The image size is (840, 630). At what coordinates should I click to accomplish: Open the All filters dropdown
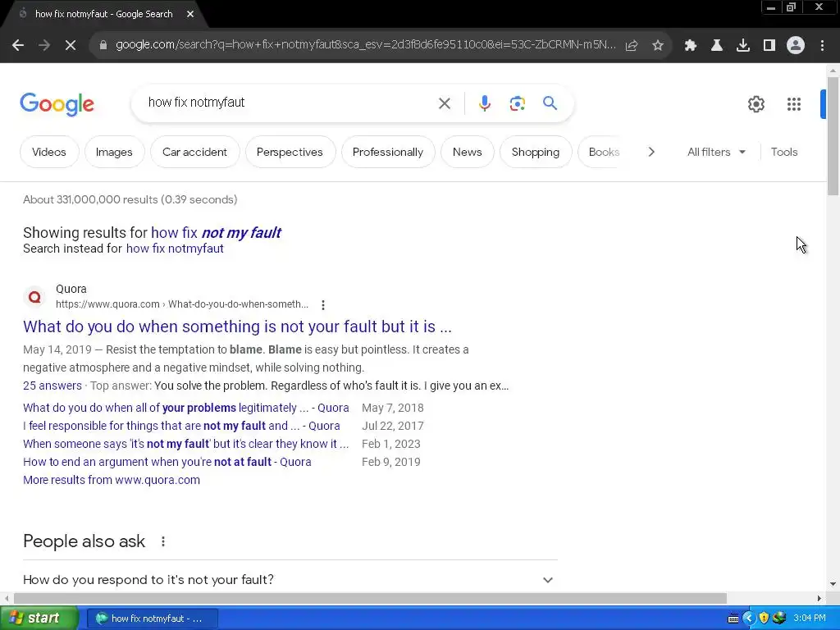(716, 152)
